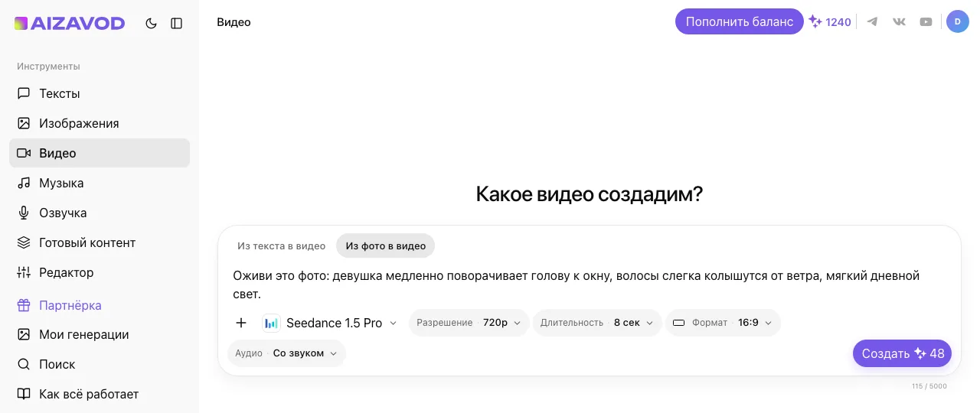This screenshot has width=980, height=413.
Task: Open Поиск in the sidebar
Action: (100, 364)
